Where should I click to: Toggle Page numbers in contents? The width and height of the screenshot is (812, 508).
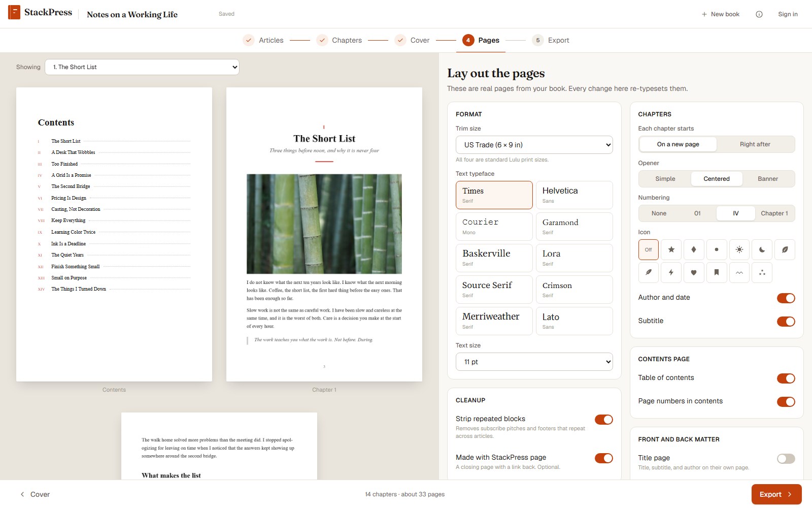click(786, 402)
